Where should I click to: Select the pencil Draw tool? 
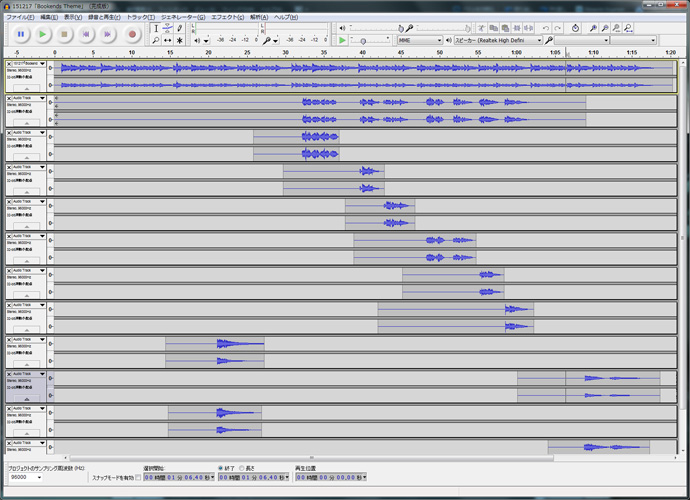(x=180, y=29)
